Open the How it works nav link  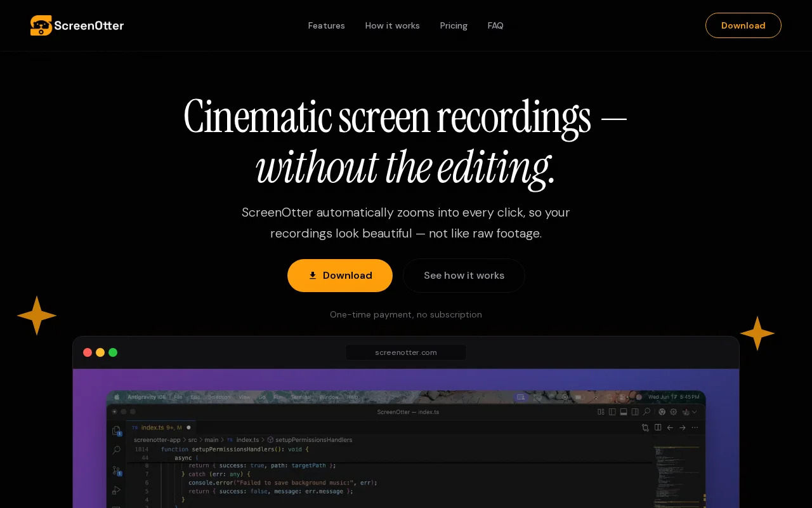(x=392, y=25)
